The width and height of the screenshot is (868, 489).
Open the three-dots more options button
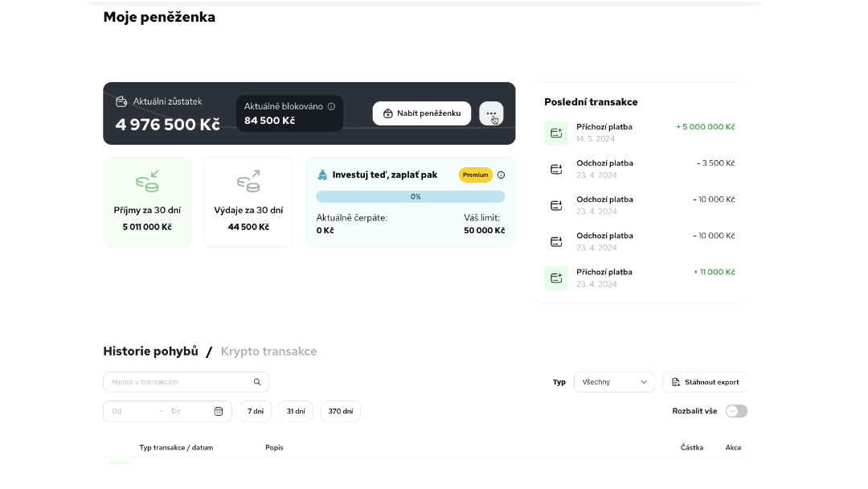click(491, 113)
